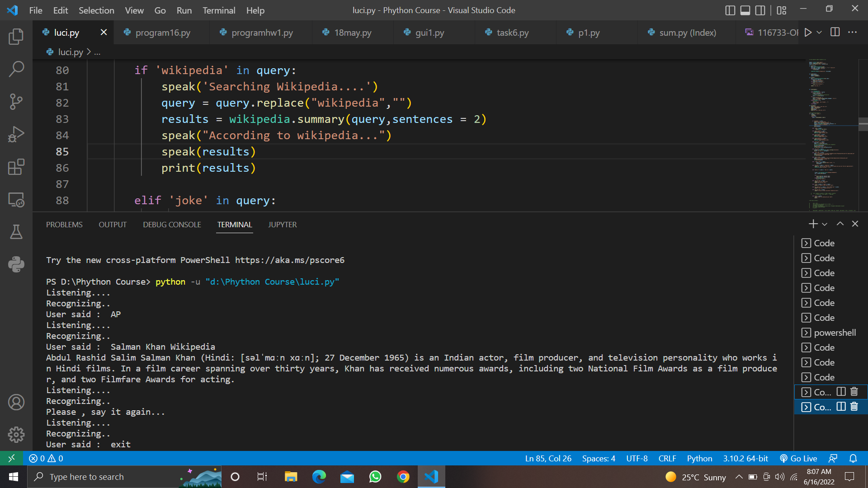Maximize the panel size with chevron
Screen dimensions: 868x488
840,224
